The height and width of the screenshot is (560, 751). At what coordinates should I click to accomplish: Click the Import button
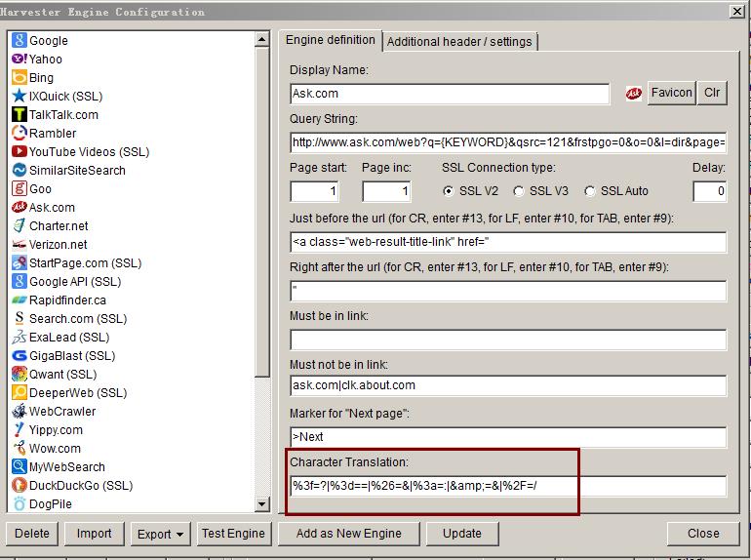pyautogui.click(x=94, y=534)
